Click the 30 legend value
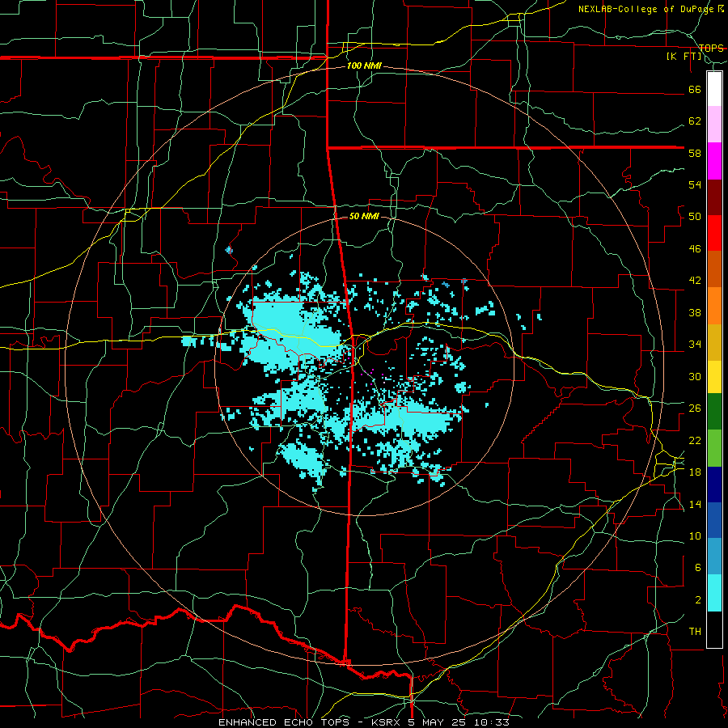Image resolution: width=728 pixels, height=728 pixels. tap(695, 376)
